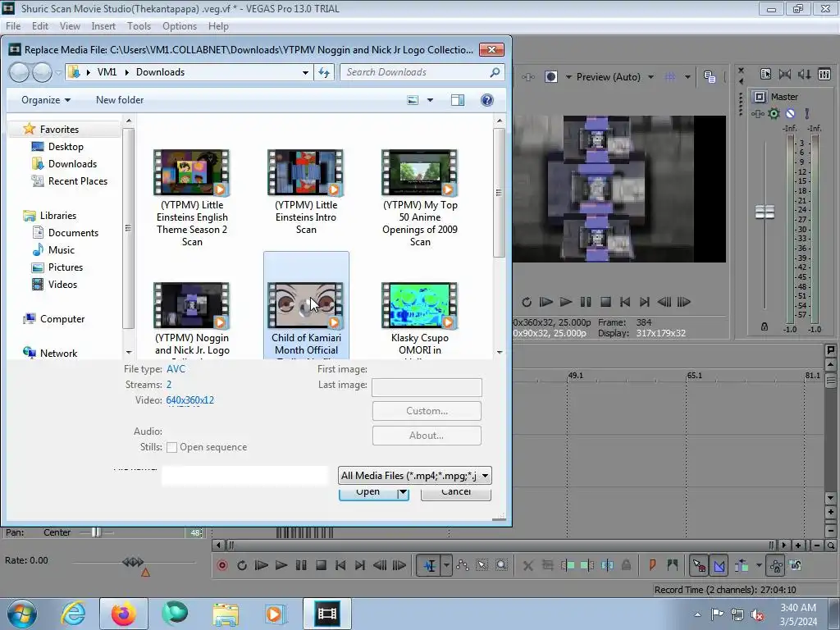Open the Auto Ripple mode dropdown arrow
The width and height of the screenshot is (840, 630).
759,565
